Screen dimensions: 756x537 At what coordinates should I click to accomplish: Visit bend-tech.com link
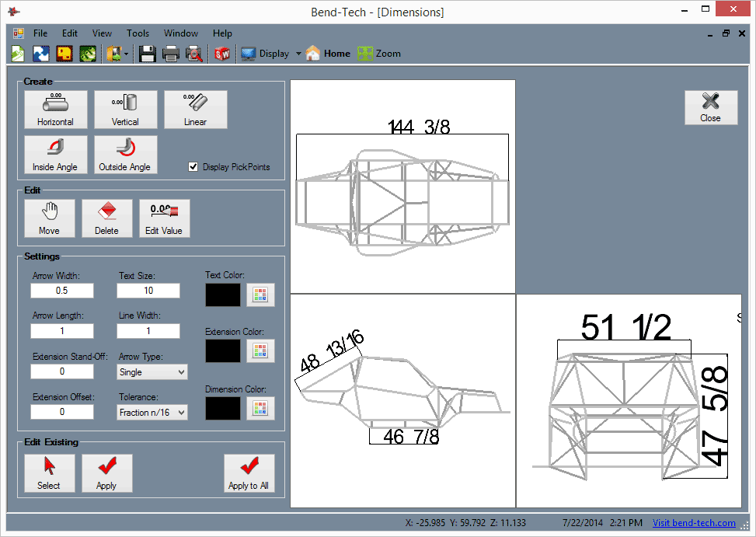click(x=693, y=522)
